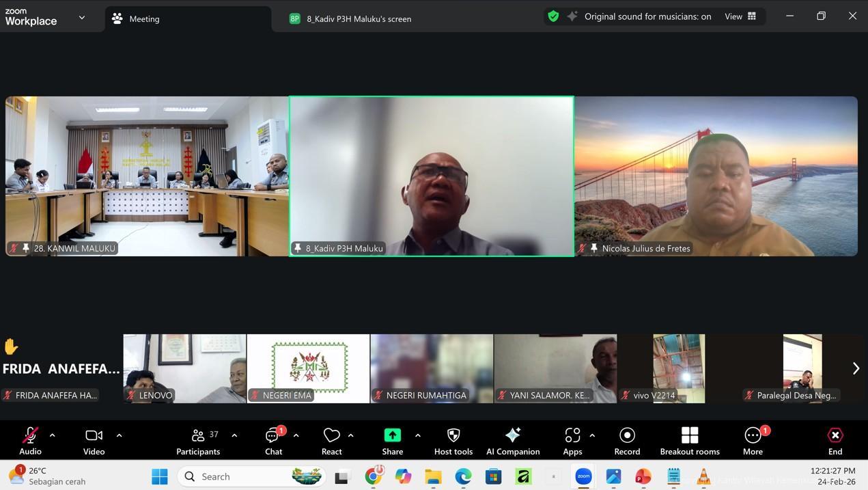The image size is (868, 490).
Task: Open the View layout options
Action: click(x=741, y=16)
